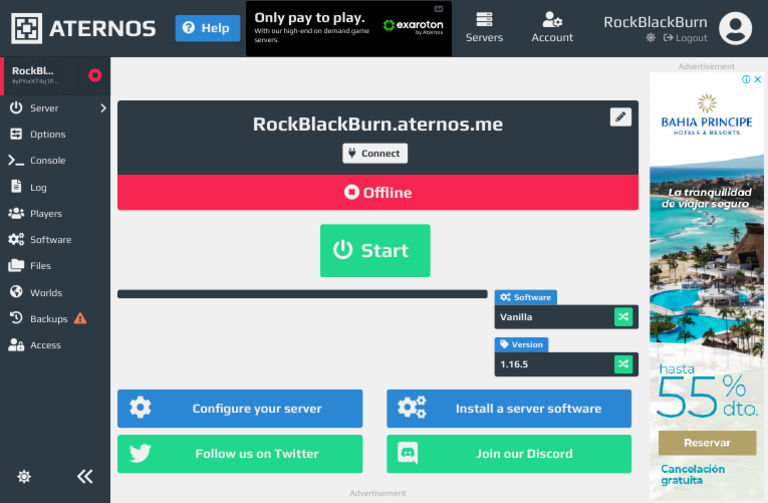Click Reservar in the hotel ad
Screen dimensions: 768x503
[x=707, y=443]
